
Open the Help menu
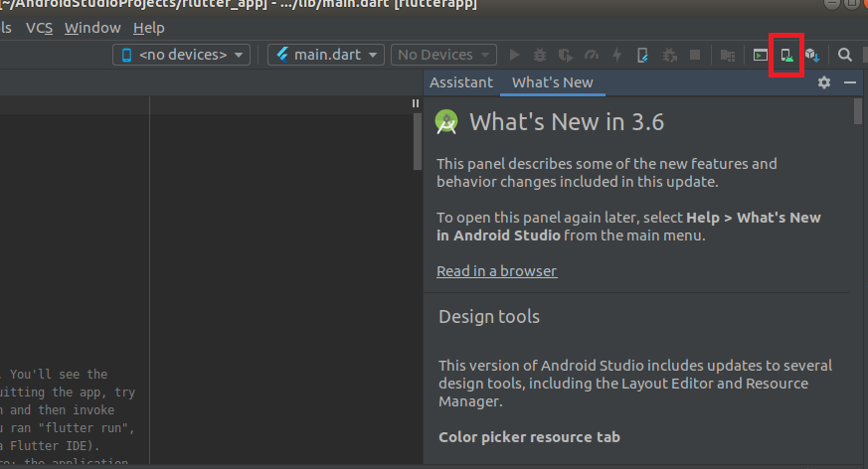pos(149,28)
